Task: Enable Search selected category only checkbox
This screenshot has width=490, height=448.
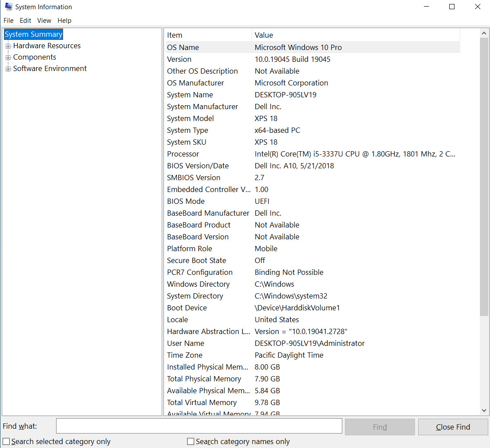Action: click(6, 441)
